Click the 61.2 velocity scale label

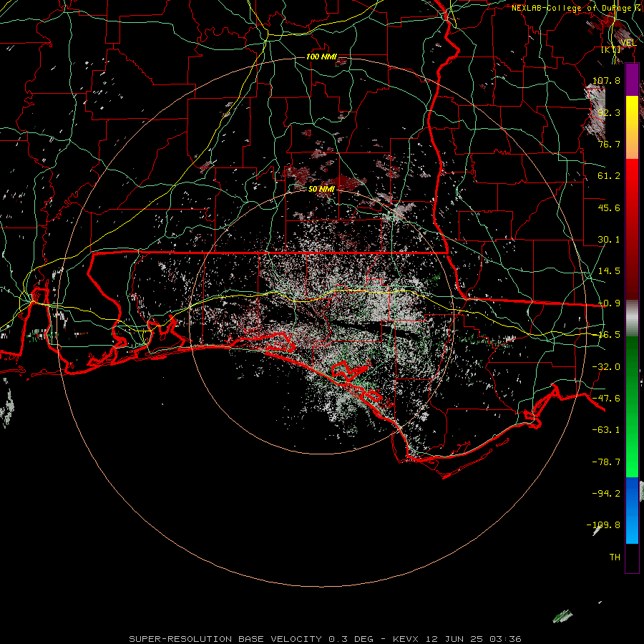coord(609,176)
